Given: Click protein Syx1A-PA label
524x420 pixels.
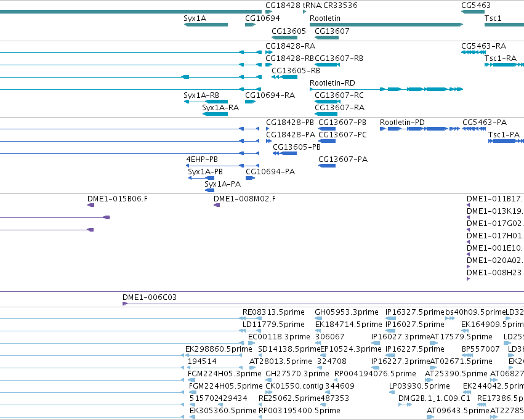Looking at the screenshot, I should tap(222, 184).
